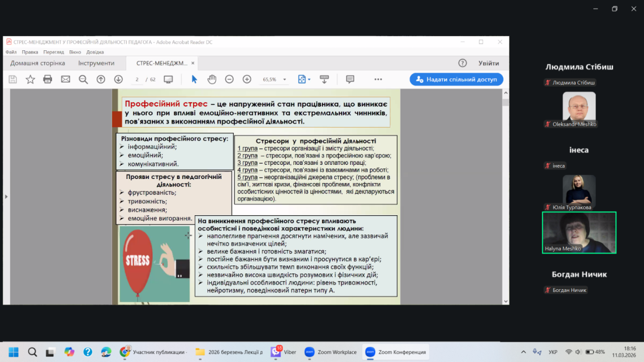Bookmark the document with the star icon
The height and width of the screenshot is (362, 644).
pos(30,80)
